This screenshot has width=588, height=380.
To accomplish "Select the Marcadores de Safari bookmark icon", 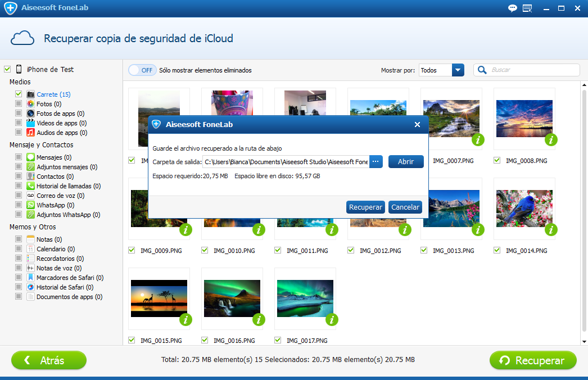I will tap(30, 278).
